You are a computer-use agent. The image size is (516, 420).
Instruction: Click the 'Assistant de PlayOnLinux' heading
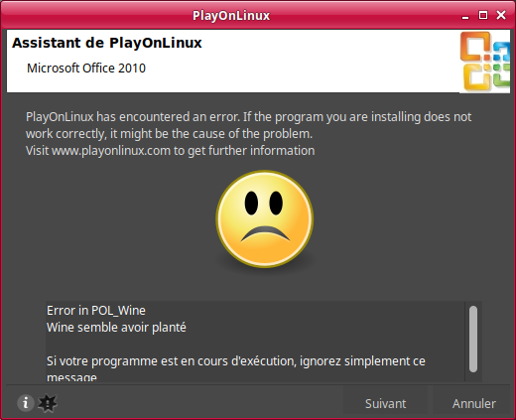pos(107,43)
